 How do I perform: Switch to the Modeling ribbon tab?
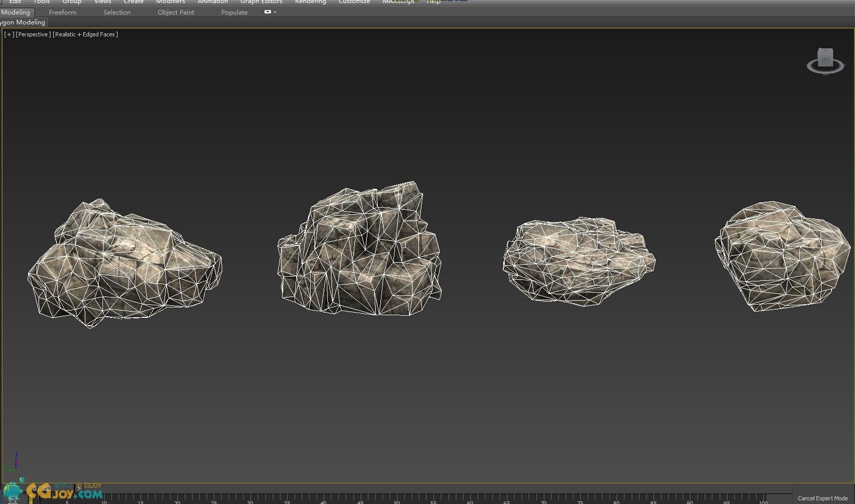point(16,12)
